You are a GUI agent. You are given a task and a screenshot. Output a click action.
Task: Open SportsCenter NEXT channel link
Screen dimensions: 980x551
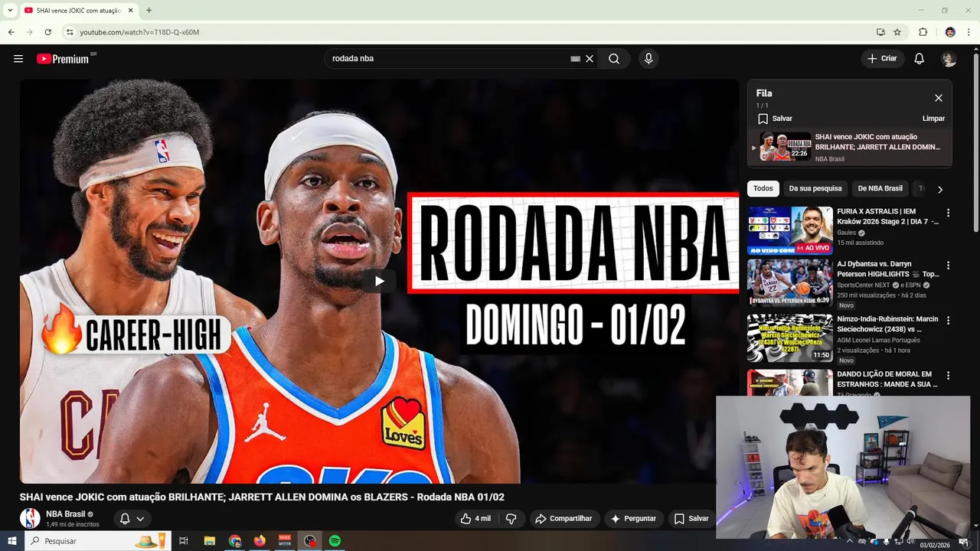point(864,285)
